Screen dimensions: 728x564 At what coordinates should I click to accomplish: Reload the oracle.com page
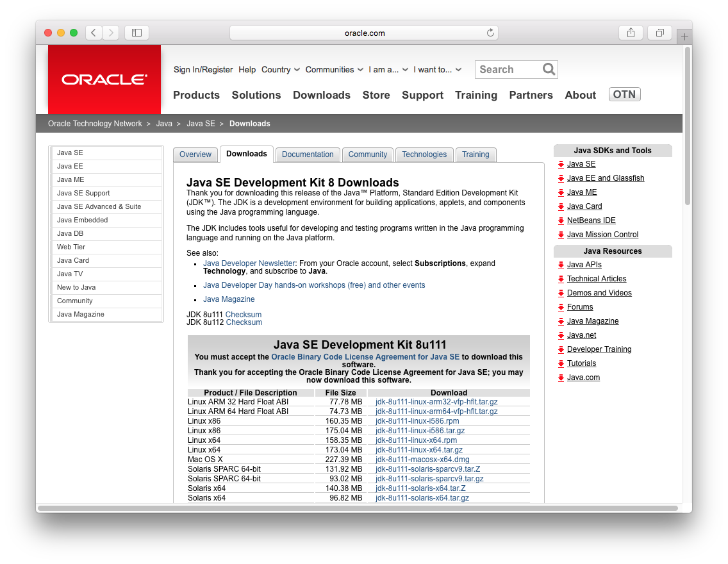490,33
